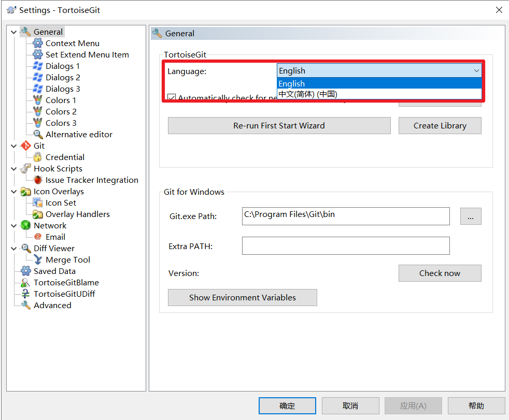Click the TortoiseGitBlame icon

pyautogui.click(x=26, y=282)
